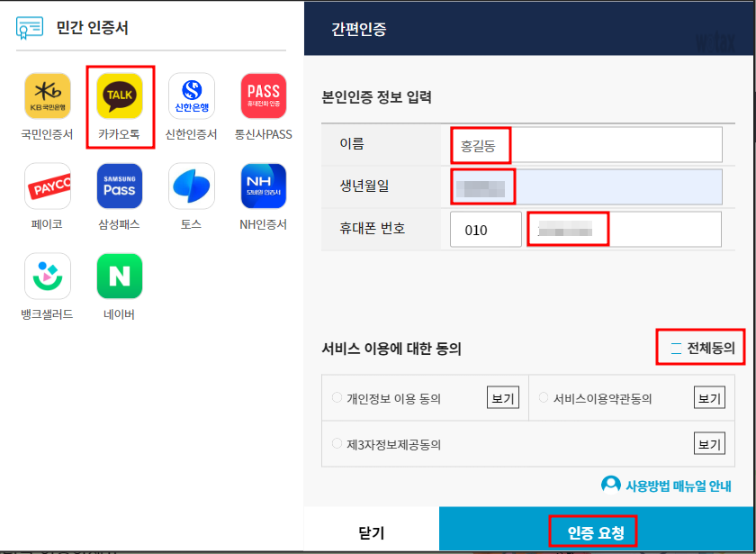Click the 민간 인증서 certificate header icon

click(30, 28)
